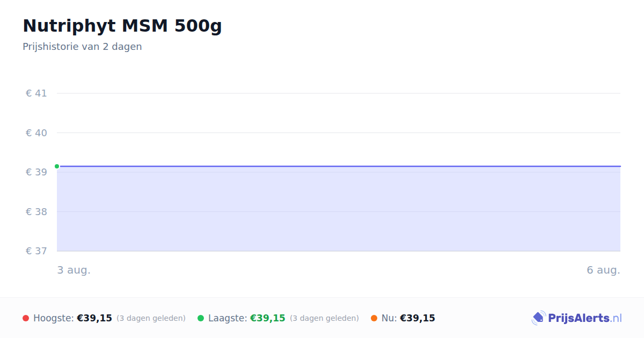Click the € 39 y-axis label

click(x=36, y=172)
